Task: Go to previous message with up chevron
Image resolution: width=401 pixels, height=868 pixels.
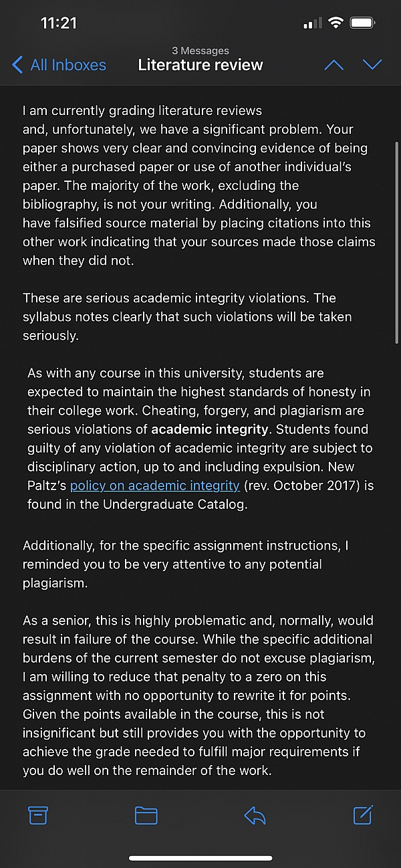Action: [333, 65]
